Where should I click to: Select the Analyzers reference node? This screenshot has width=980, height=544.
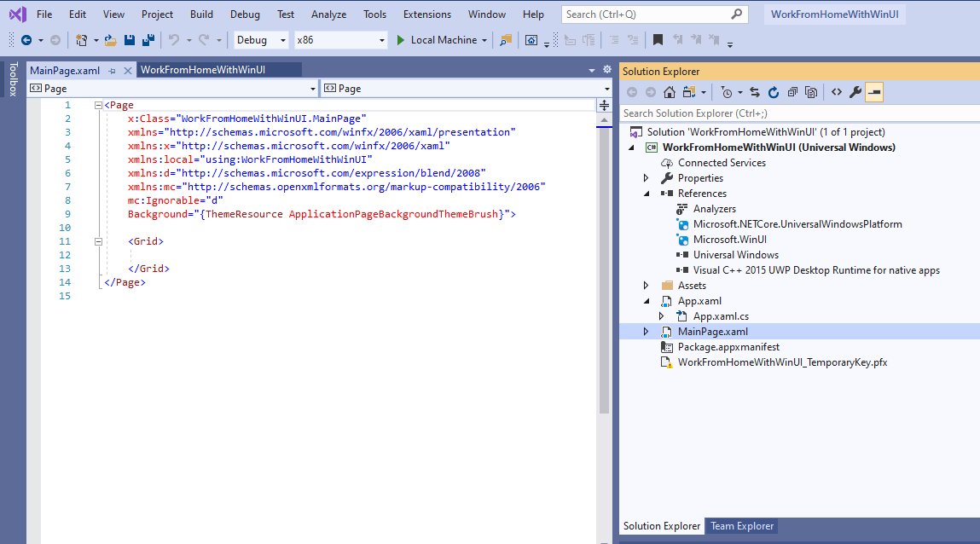pyautogui.click(x=715, y=209)
